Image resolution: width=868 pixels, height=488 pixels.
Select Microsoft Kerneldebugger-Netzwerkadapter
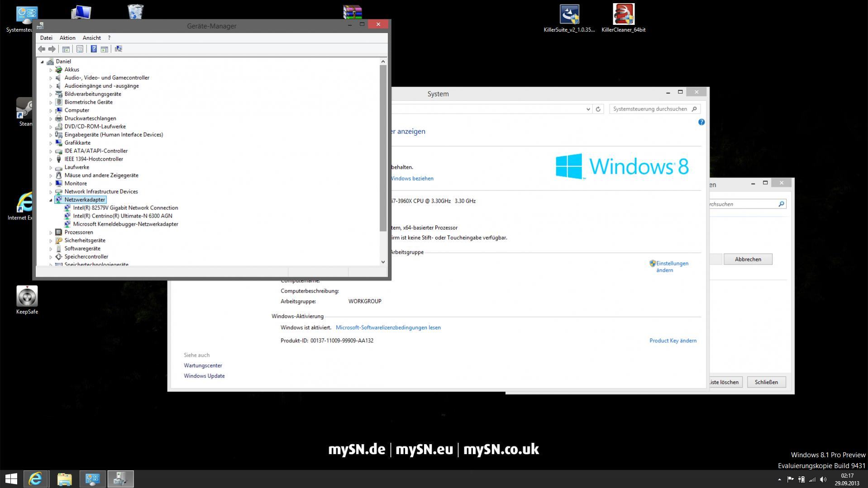[x=125, y=224]
